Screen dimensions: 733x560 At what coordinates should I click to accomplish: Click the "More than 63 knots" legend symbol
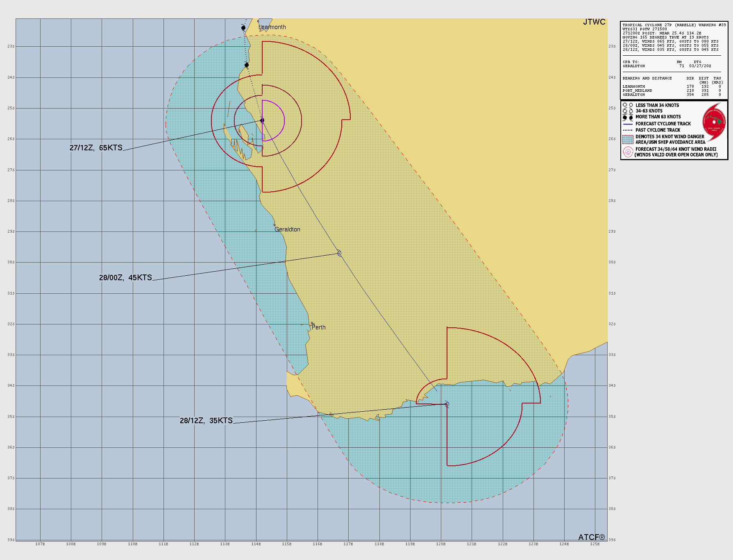pos(628,117)
